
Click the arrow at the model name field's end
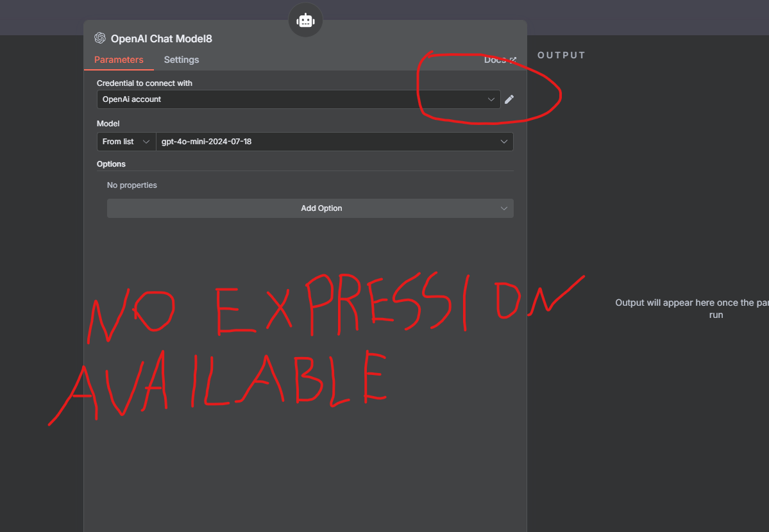(x=503, y=142)
